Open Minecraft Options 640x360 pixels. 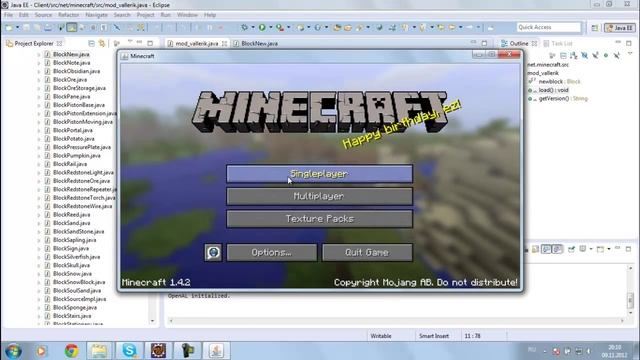271,252
